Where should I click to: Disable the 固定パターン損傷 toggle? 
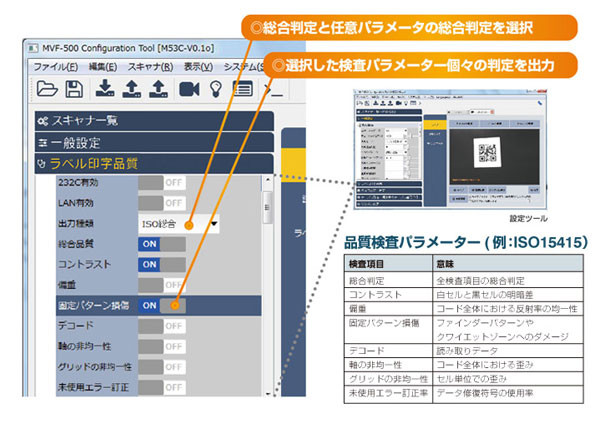(162, 305)
